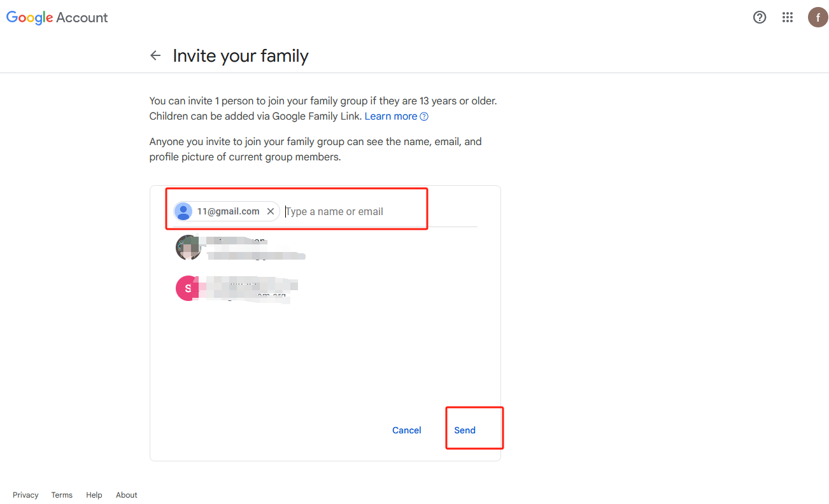This screenshot has height=504, width=829.
Task: Cancel the family invitation
Action: 407,430
